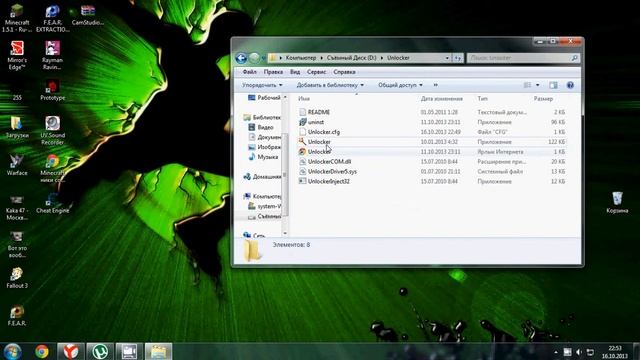The width and height of the screenshot is (640, 360).
Task: Toggle the preview pane button
Action: [553, 85]
